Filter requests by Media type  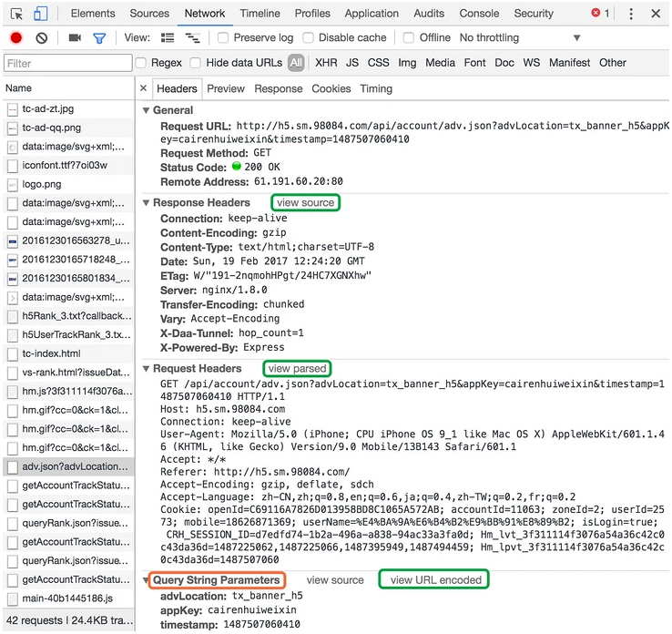pos(440,63)
